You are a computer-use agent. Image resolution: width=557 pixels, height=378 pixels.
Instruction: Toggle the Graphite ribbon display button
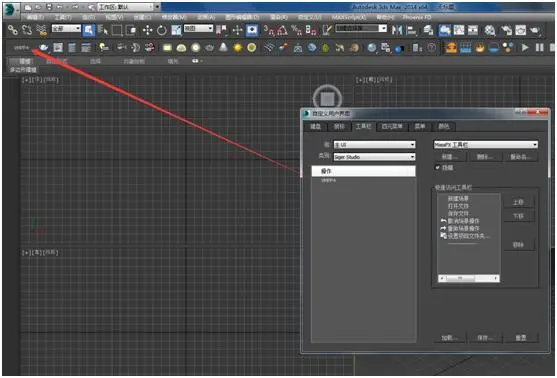click(444, 30)
